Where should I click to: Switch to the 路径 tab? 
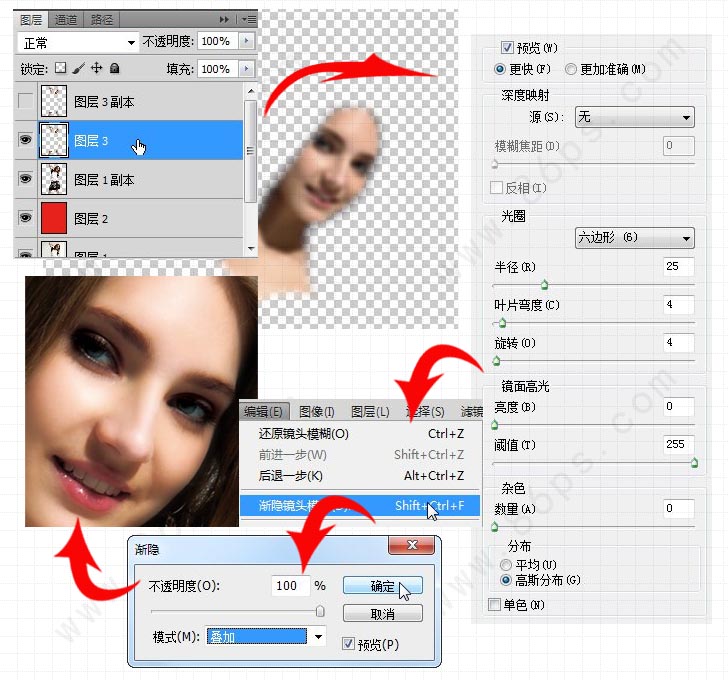click(x=102, y=19)
